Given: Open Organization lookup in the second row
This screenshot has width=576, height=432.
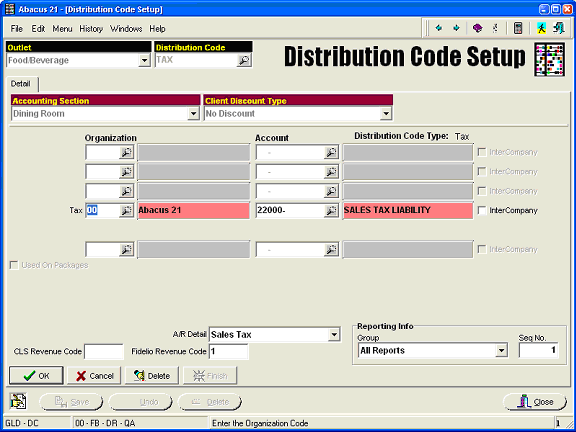Looking at the screenshot, I should coord(126,172).
